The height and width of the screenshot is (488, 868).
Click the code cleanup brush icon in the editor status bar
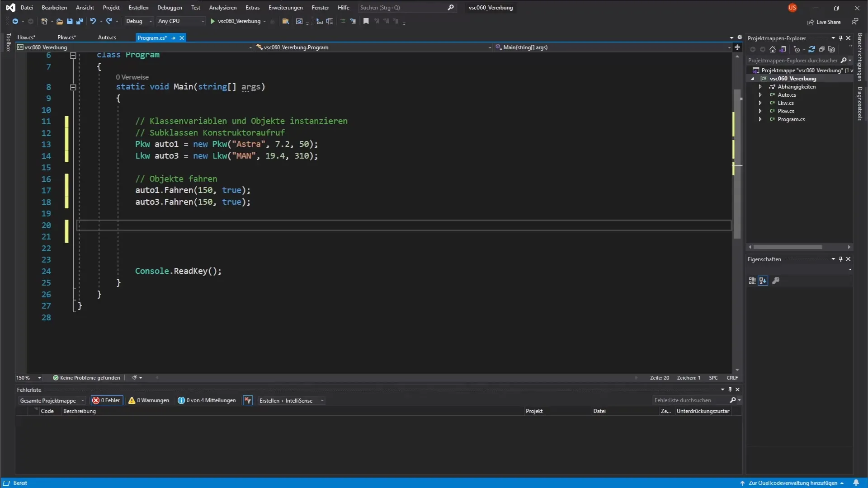click(x=134, y=378)
